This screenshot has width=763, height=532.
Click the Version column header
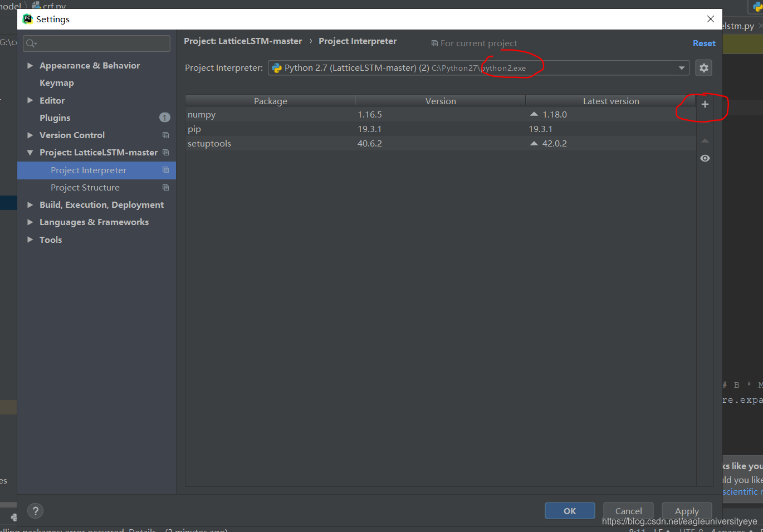[x=441, y=101]
